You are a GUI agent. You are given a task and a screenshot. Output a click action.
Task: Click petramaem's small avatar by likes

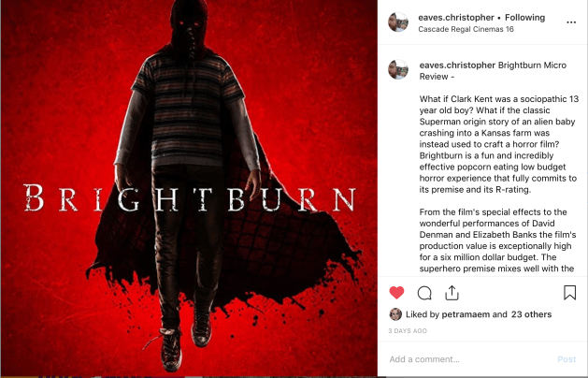[x=395, y=314]
